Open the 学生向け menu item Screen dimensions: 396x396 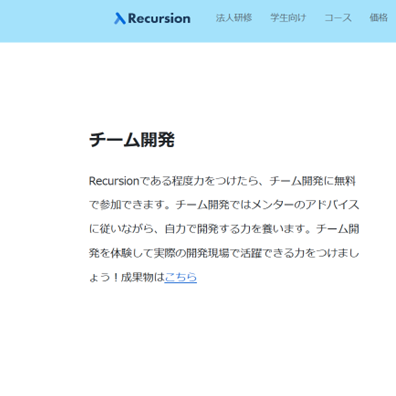click(x=288, y=18)
